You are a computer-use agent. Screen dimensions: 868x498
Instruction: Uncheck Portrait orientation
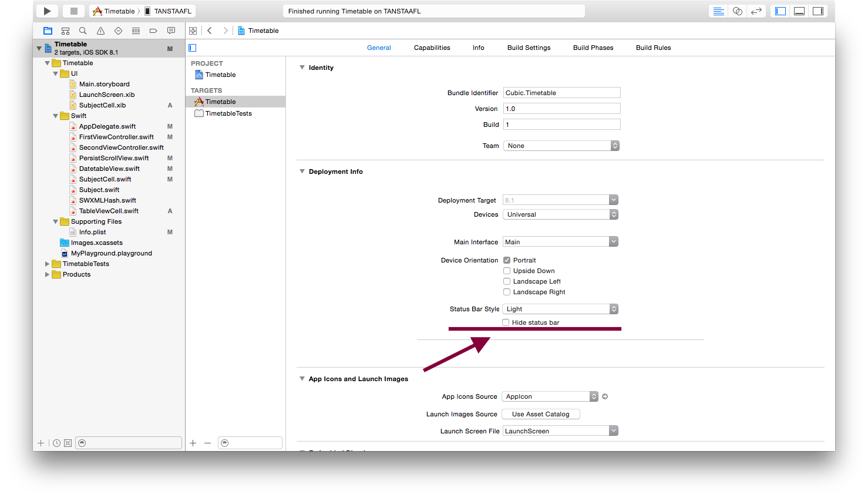click(506, 260)
